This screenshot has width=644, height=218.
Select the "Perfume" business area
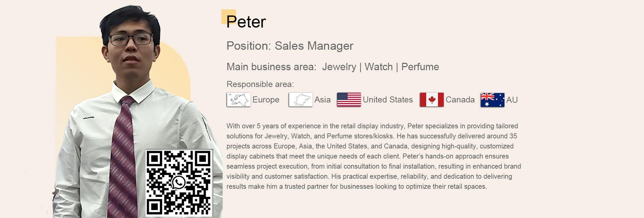(x=420, y=67)
